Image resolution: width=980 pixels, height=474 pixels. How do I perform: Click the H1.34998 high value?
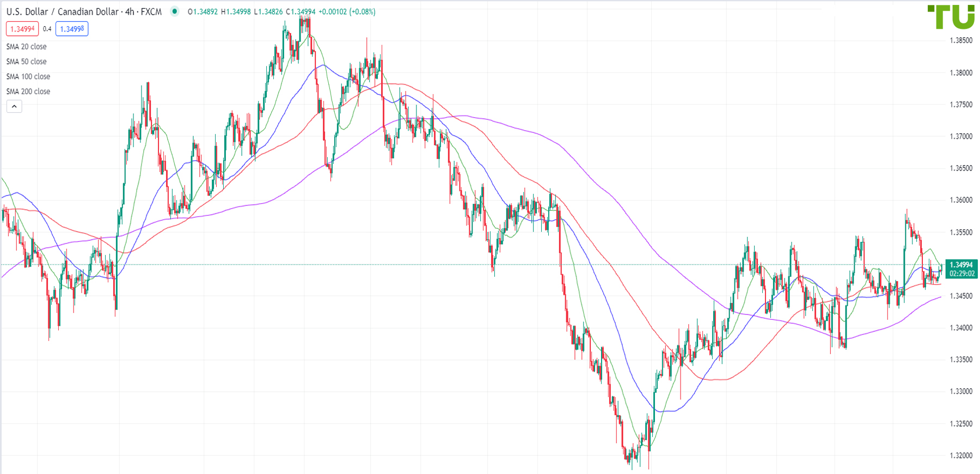236,11
